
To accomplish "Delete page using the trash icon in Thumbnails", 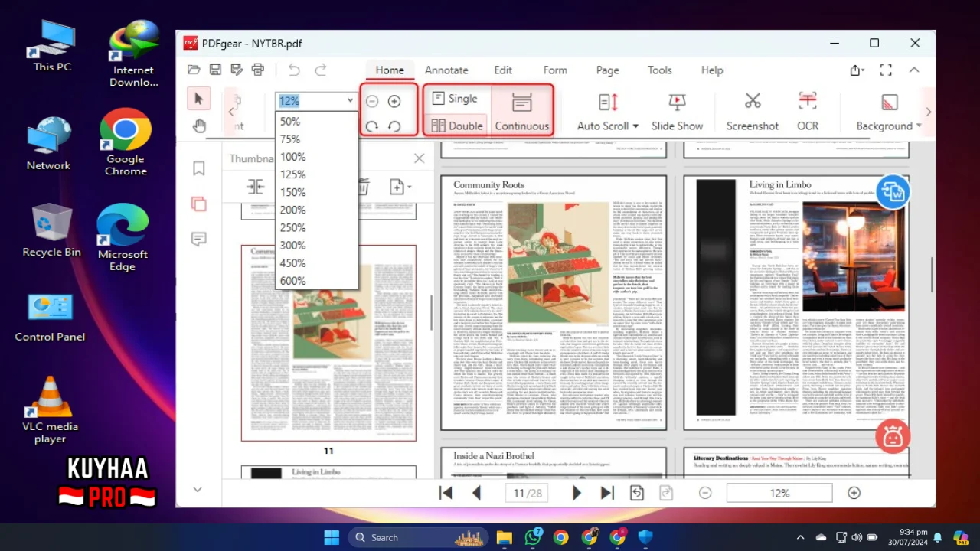I will [364, 187].
